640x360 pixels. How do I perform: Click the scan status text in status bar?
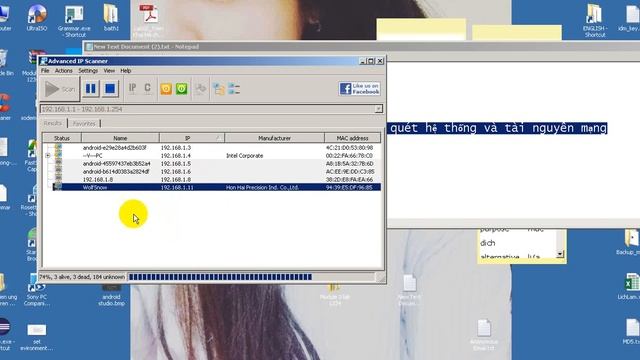coord(82,277)
